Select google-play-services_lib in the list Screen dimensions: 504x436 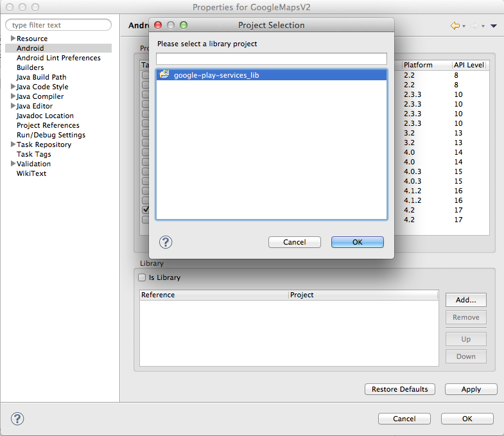(216, 75)
